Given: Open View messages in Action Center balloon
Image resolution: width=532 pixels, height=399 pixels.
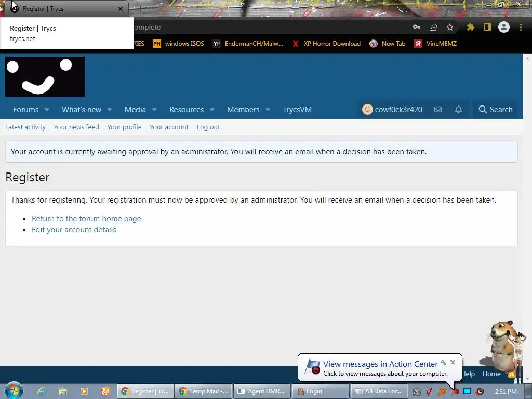Looking at the screenshot, I should point(380,364).
